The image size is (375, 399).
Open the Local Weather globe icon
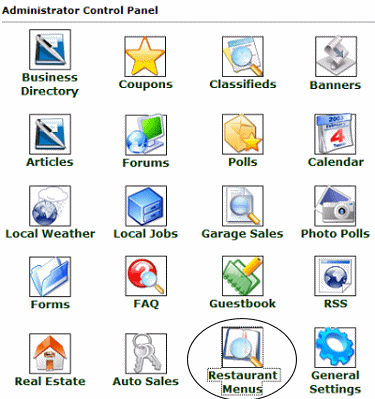coord(50,206)
